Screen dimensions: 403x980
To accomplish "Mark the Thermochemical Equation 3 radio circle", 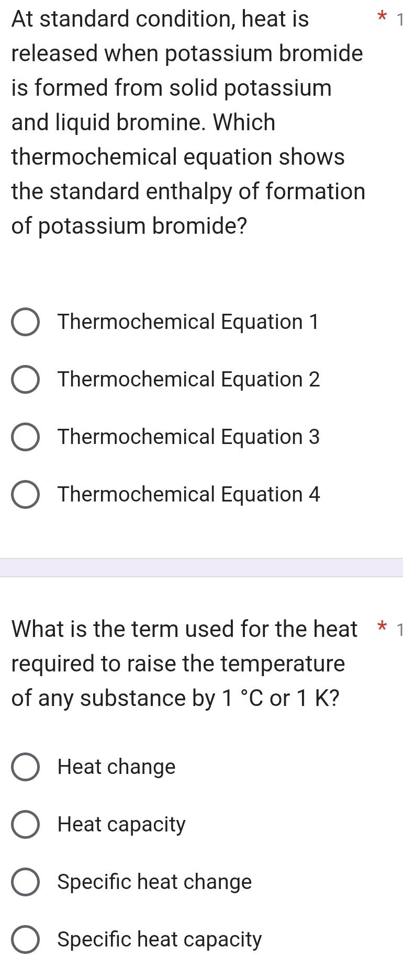I will point(25,438).
